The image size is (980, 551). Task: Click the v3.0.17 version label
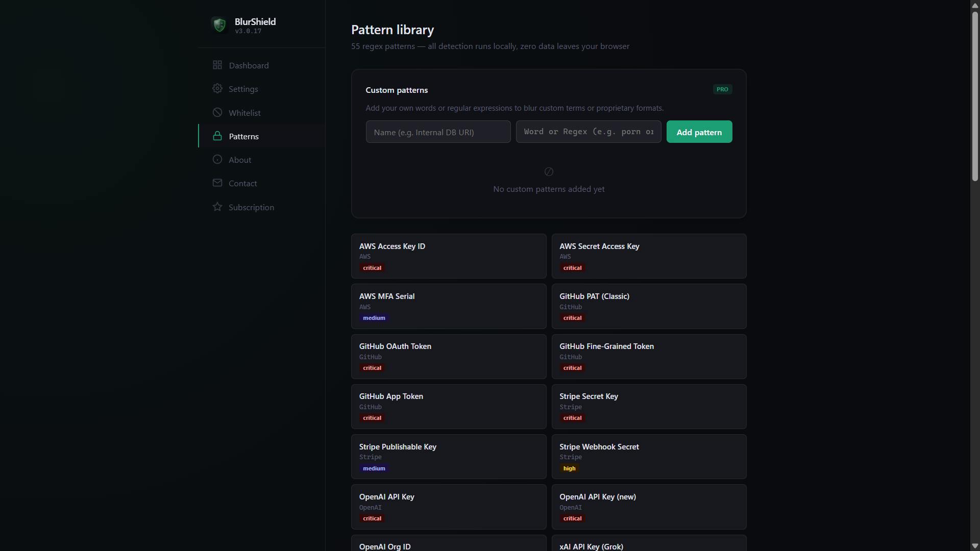[248, 31]
